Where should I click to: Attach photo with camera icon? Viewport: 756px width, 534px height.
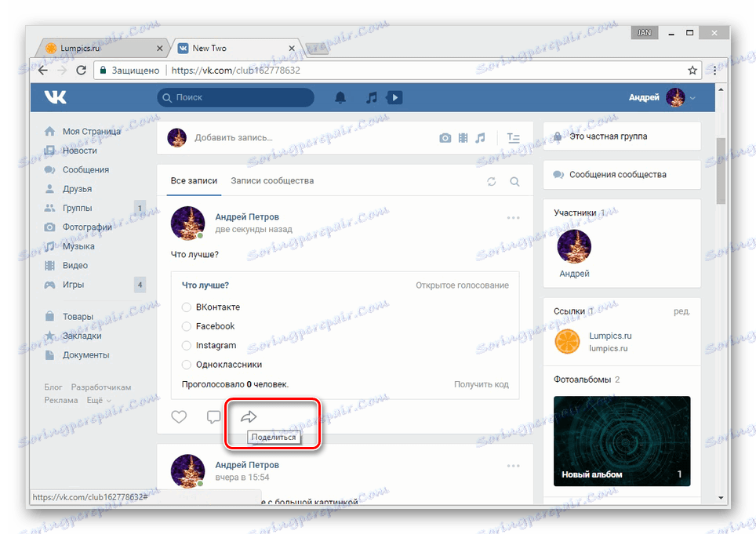coord(445,138)
